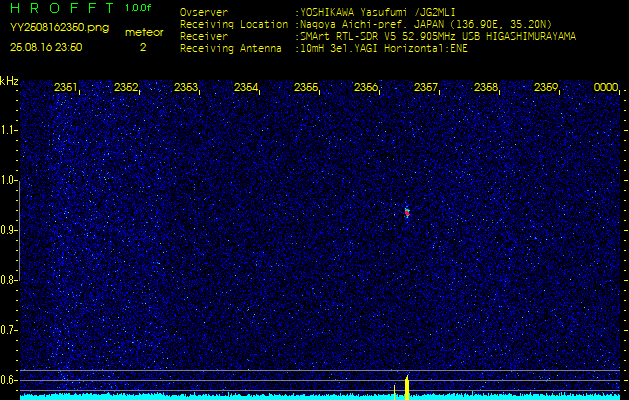This screenshot has width=629, height=400.
Task: Click the 0.9 kHz frequency label
Action: 7,230
